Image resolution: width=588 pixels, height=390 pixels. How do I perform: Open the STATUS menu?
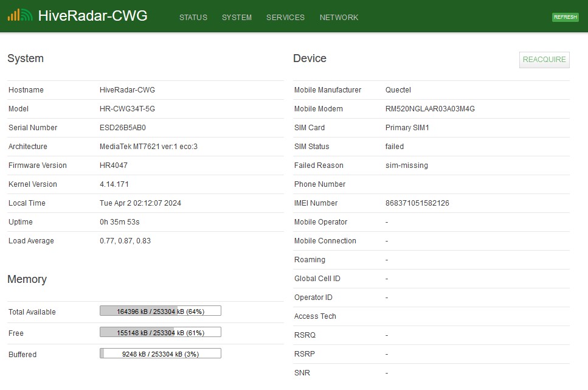(x=193, y=18)
